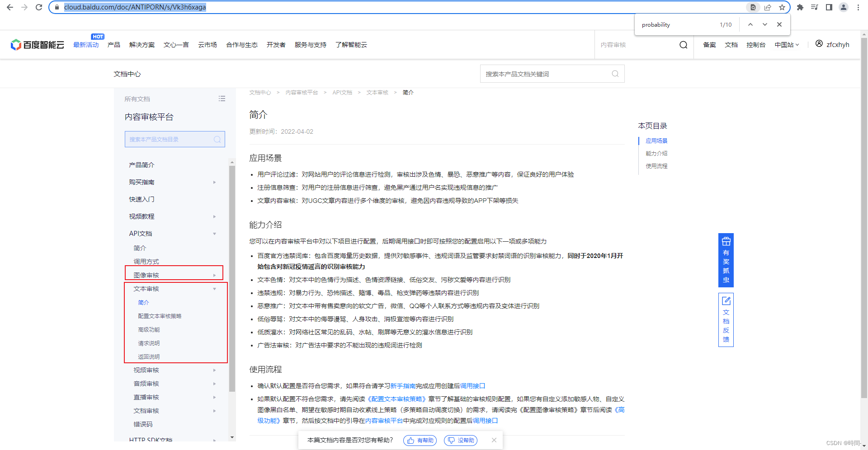Open 产品简介 in sidebar
Viewport: 868px width, 450px height.
[x=142, y=165]
